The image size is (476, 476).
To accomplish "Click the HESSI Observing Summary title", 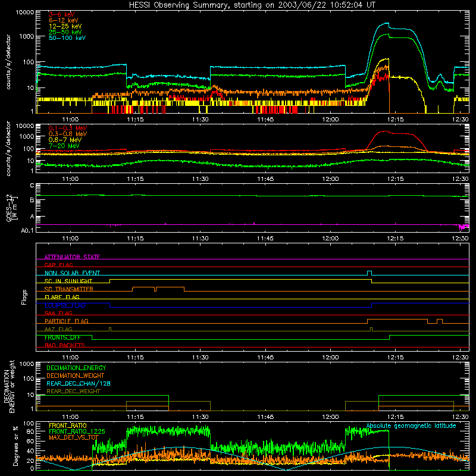I will point(252,5).
